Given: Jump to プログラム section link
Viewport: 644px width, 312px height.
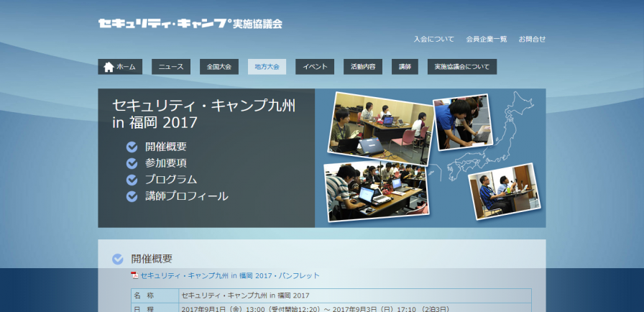Looking at the screenshot, I should click(171, 180).
